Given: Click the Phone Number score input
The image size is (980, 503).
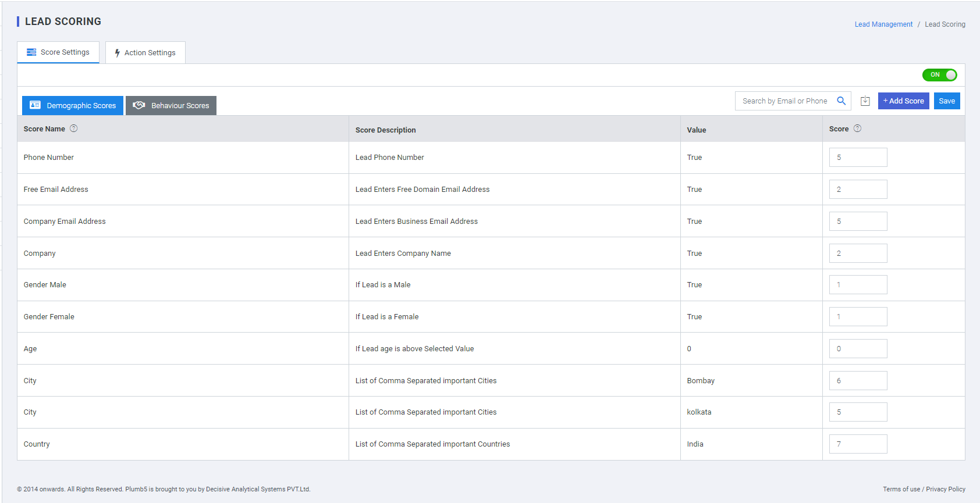Looking at the screenshot, I should 858,158.
